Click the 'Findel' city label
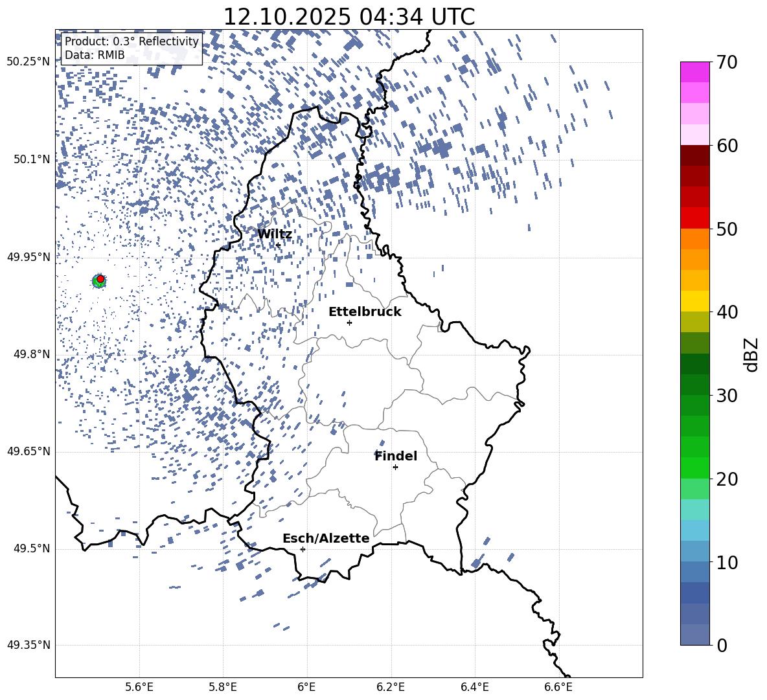Viewport: 767px width, 700px height. click(x=396, y=456)
